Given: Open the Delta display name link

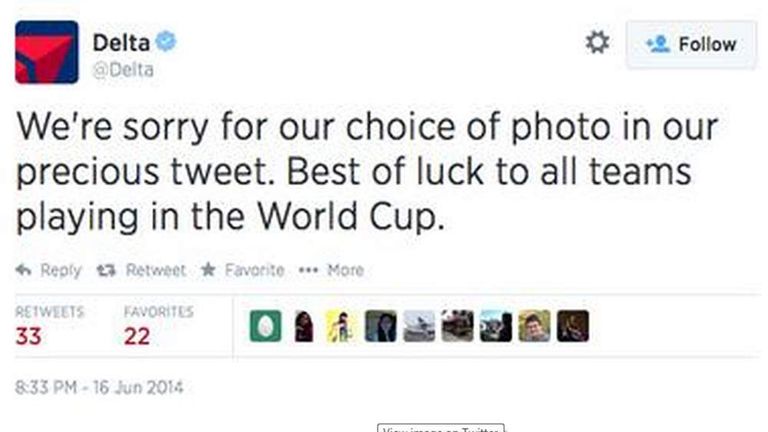Looking at the screenshot, I should coord(120,42).
